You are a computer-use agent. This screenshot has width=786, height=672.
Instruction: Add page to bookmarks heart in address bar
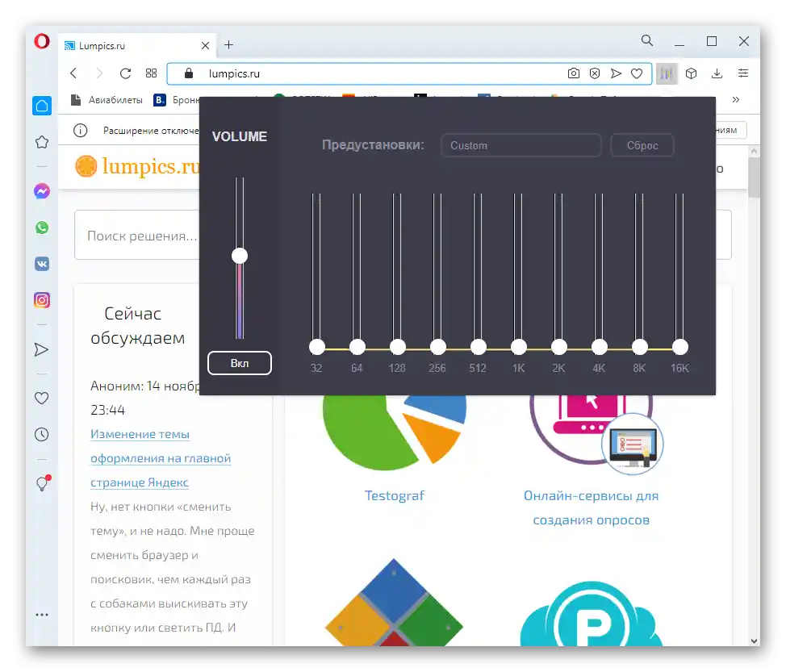tap(637, 73)
